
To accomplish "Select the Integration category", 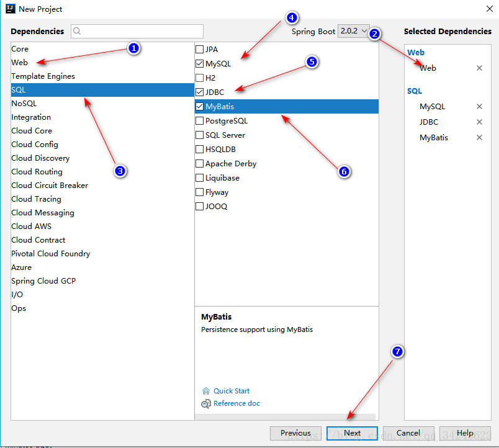I will click(x=102, y=117).
